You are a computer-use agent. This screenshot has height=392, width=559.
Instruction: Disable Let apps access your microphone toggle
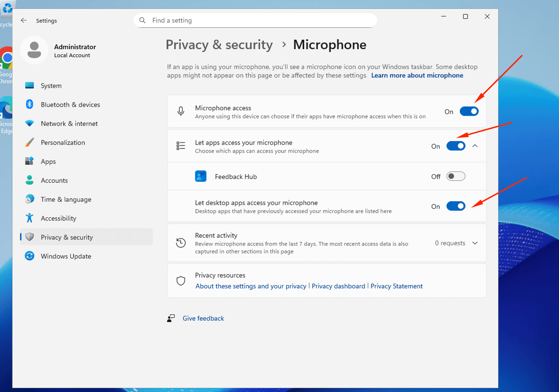[456, 146]
